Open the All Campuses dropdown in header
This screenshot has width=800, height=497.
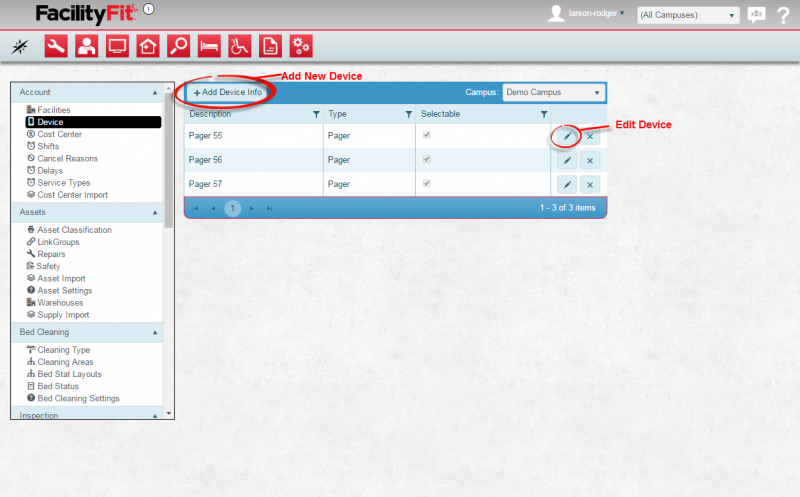[x=688, y=15]
